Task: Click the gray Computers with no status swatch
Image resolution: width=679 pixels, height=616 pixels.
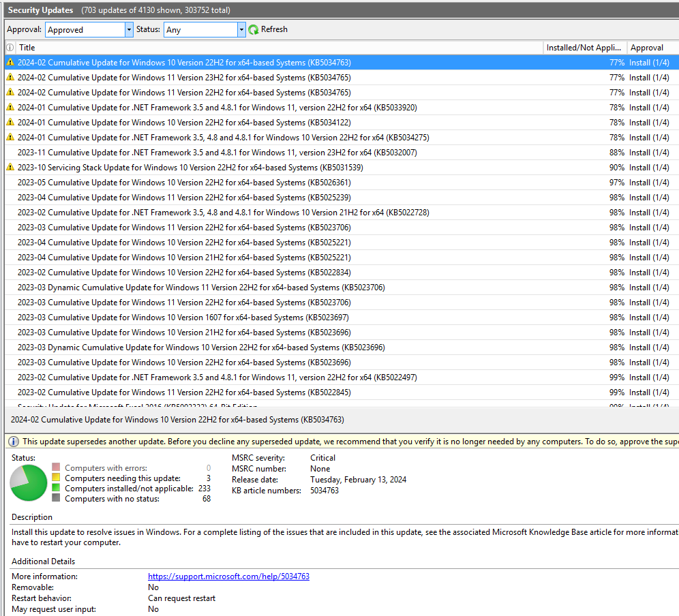Action: pyautogui.click(x=56, y=498)
